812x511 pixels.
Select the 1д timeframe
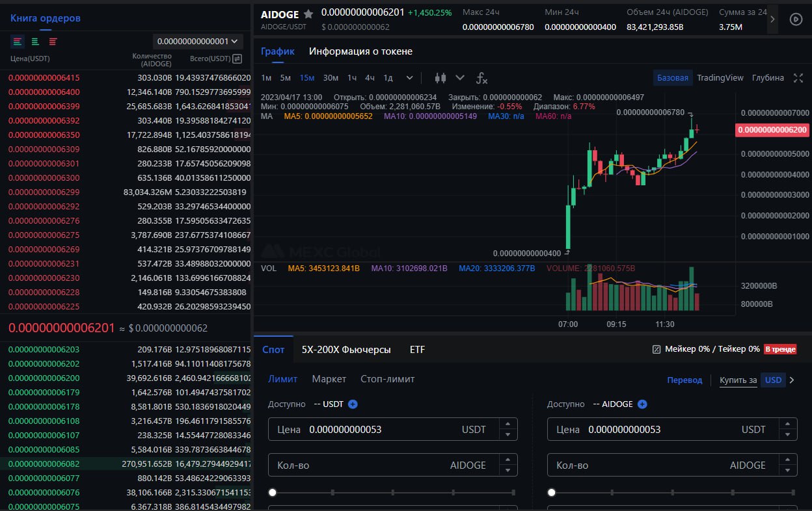[x=388, y=78]
